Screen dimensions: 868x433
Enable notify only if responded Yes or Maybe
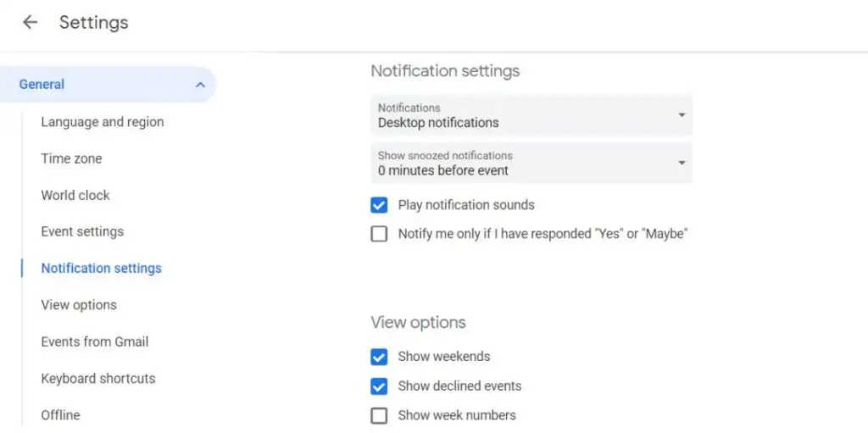pos(379,234)
